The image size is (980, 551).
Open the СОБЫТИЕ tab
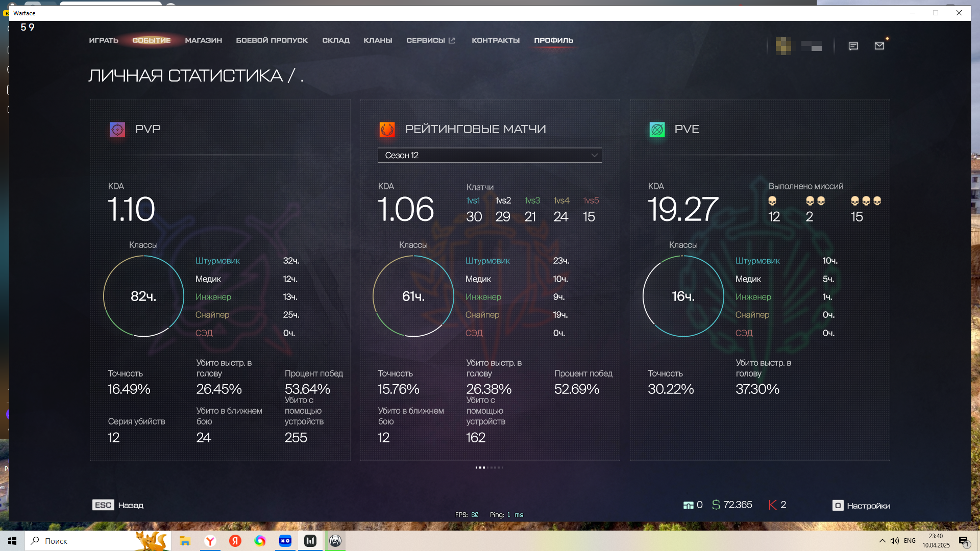152,40
